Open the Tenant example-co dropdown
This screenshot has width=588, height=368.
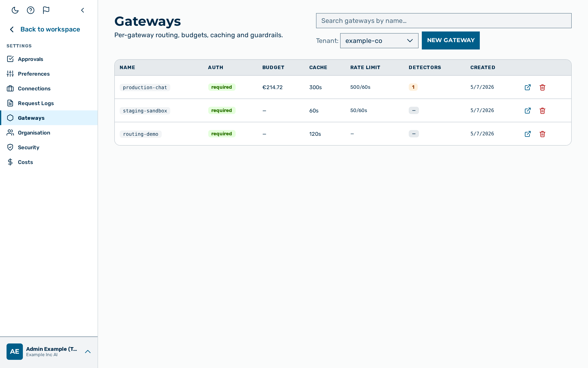pos(379,41)
